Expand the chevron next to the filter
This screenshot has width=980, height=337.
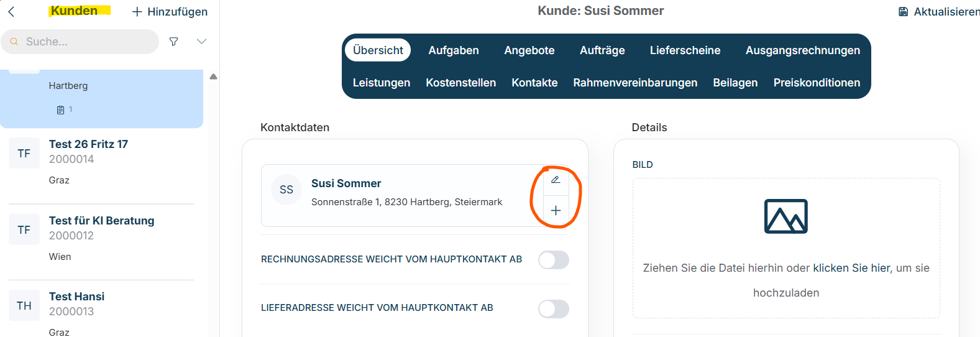[201, 42]
